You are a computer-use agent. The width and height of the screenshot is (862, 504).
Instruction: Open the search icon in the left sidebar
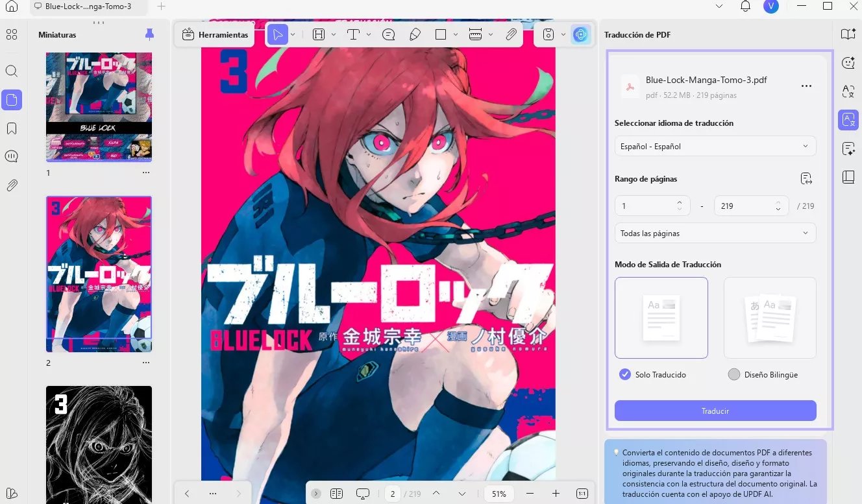coord(12,71)
